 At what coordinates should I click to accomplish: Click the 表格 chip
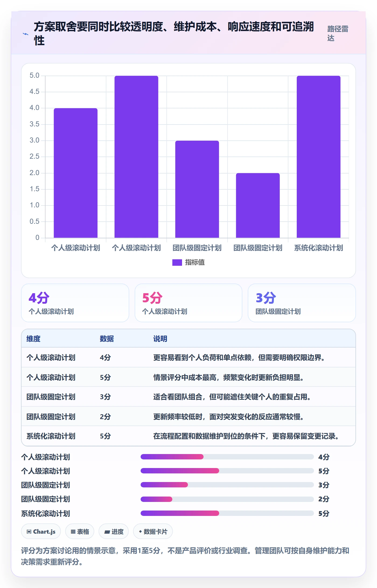[80, 532]
